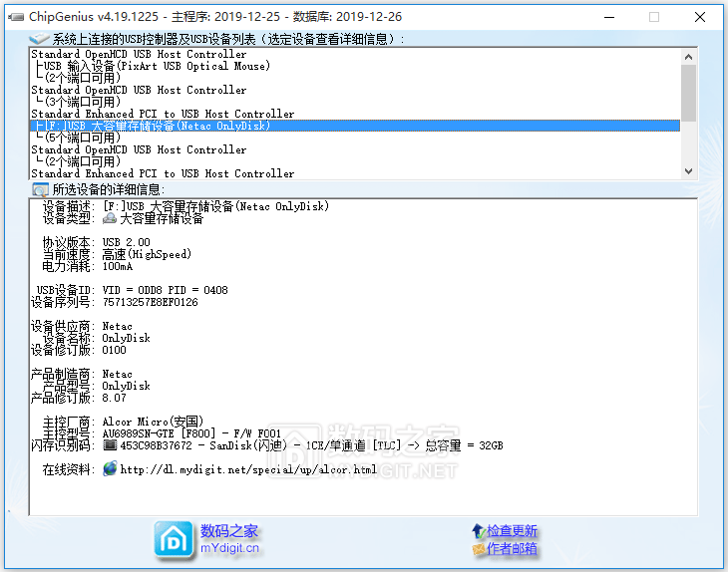Close the ChipGenius window
Screen dimensions: 728x572
point(700,18)
